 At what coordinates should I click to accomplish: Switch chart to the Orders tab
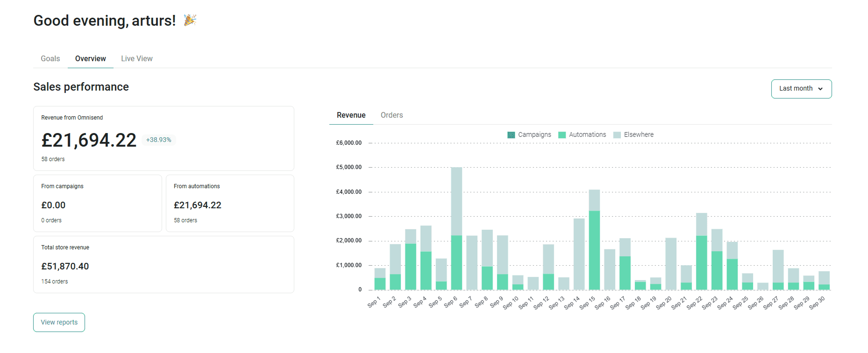(391, 115)
